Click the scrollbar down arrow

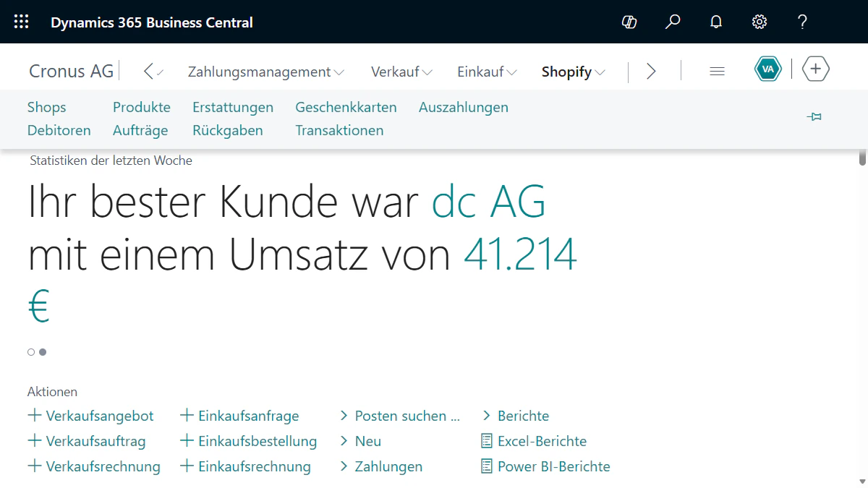[x=862, y=480]
